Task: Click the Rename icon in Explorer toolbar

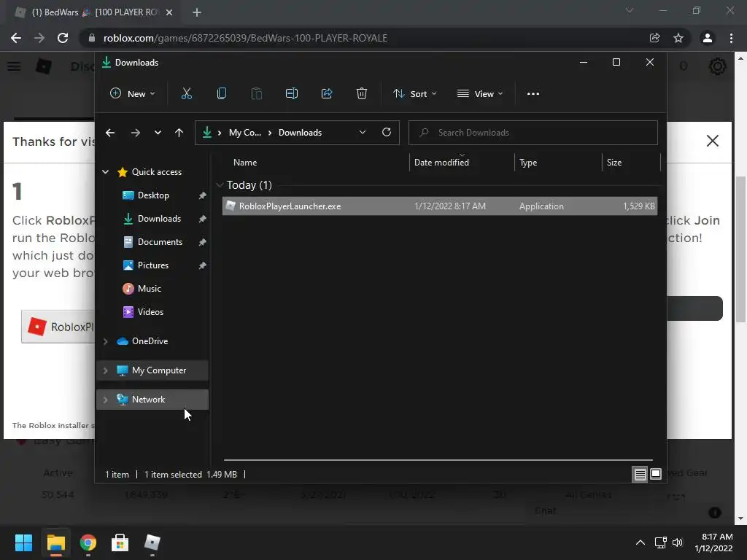Action: [x=292, y=94]
